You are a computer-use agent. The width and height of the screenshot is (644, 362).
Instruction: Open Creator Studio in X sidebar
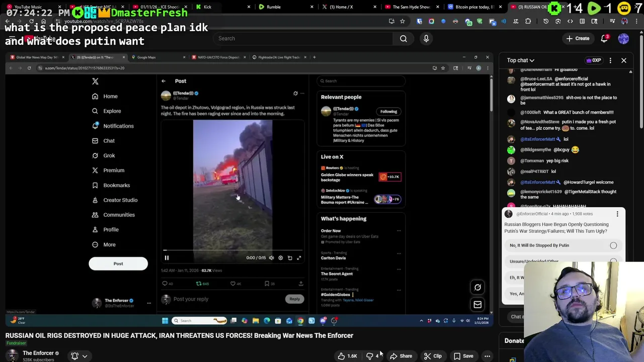(x=115, y=200)
